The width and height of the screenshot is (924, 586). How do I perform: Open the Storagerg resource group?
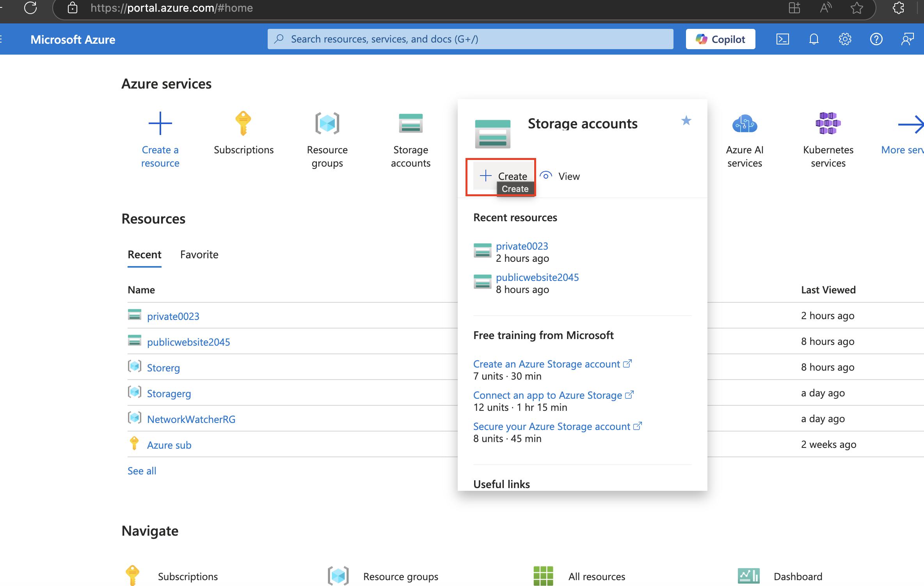[169, 393]
